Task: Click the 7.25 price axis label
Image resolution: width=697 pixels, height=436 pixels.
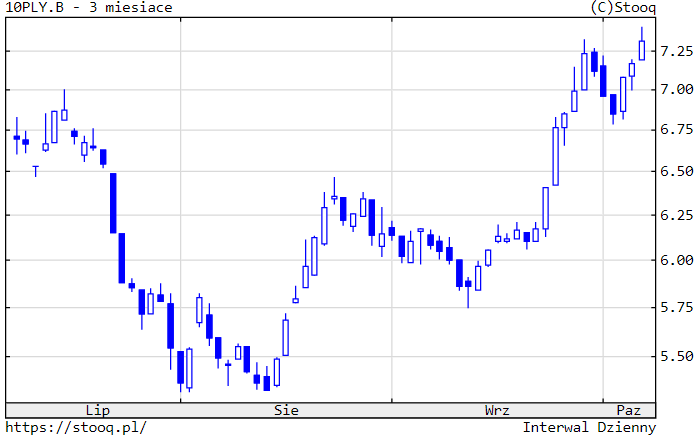Action: click(x=676, y=51)
